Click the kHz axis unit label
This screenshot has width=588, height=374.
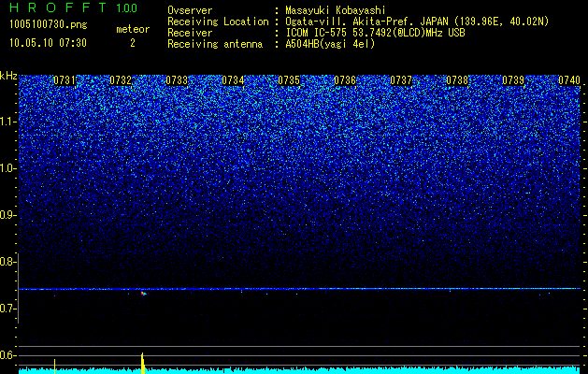click(8, 76)
